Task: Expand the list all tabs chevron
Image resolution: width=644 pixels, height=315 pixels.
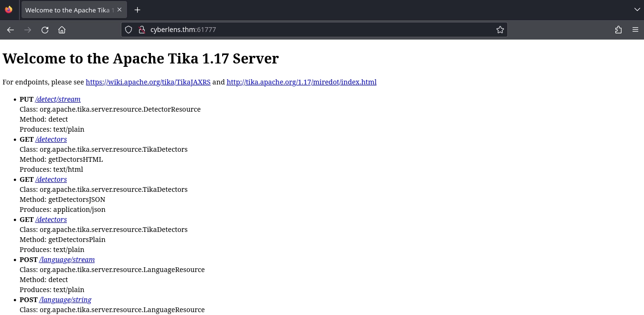Action: click(x=636, y=10)
